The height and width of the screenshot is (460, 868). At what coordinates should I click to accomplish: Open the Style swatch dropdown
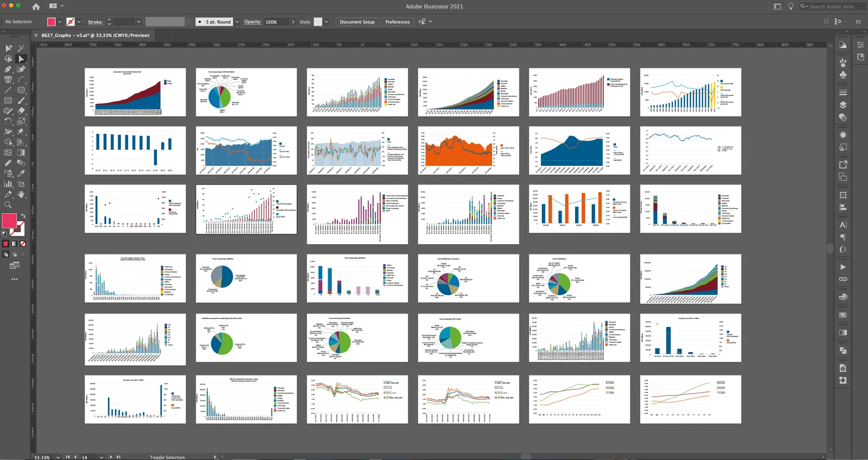click(326, 22)
